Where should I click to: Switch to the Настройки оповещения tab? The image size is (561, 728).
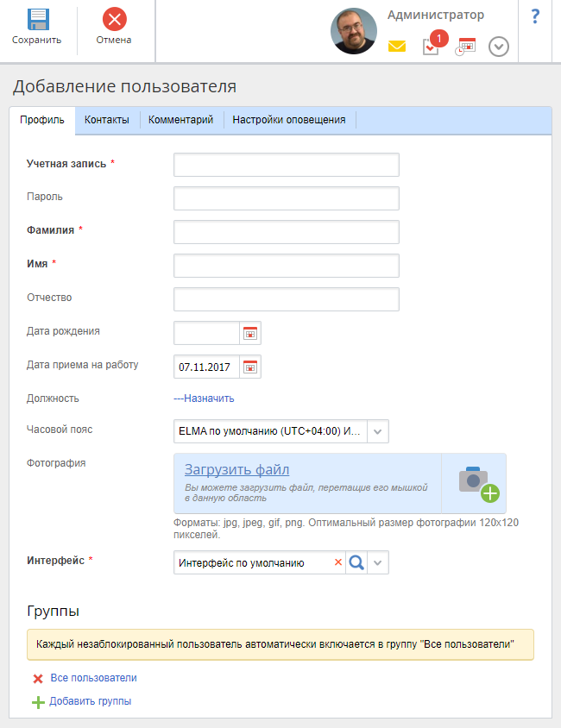click(289, 120)
